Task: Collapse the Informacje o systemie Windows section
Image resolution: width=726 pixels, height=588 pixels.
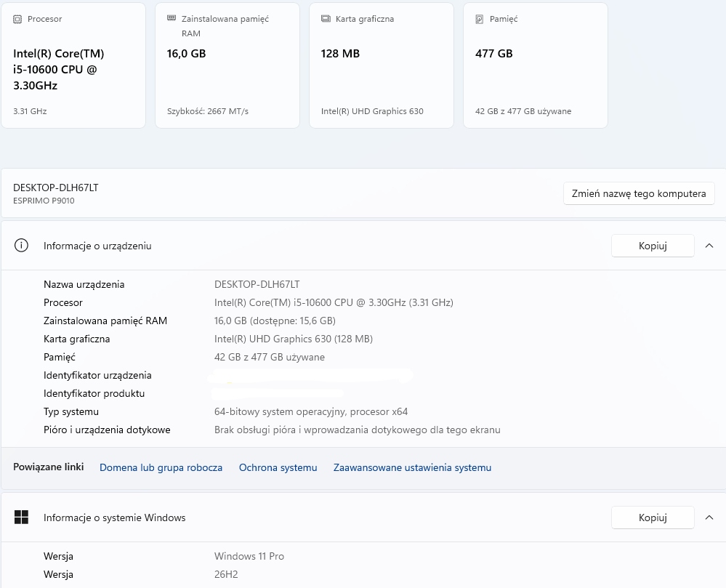Action: click(x=709, y=517)
